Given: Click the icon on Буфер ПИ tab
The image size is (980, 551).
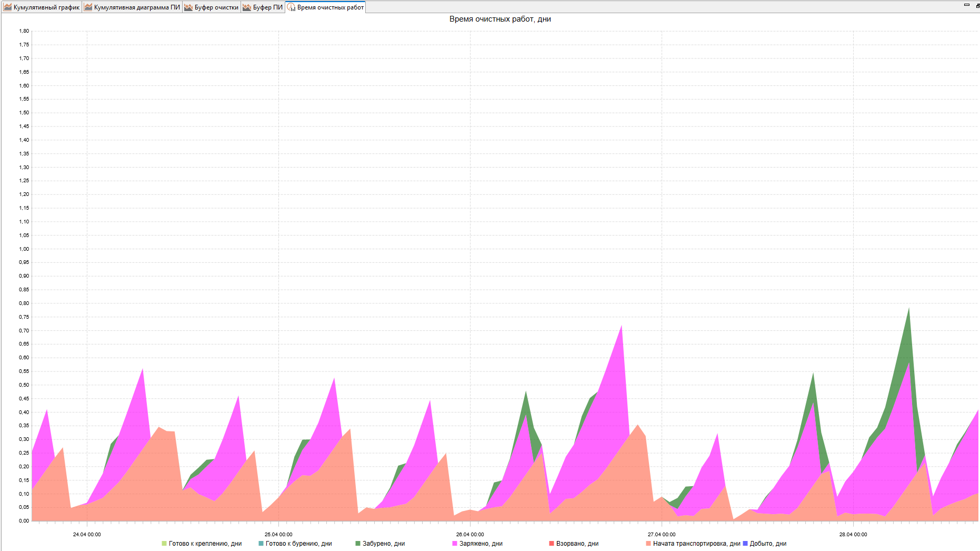Looking at the screenshot, I should [x=247, y=7].
